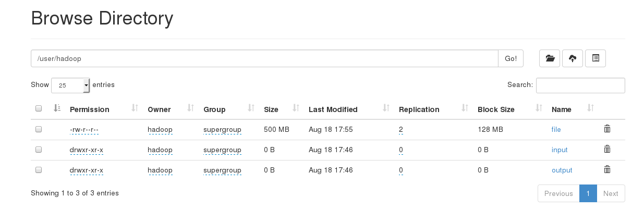644x209 pixels.
Task: Focus the Search text field
Action: click(580, 85)
